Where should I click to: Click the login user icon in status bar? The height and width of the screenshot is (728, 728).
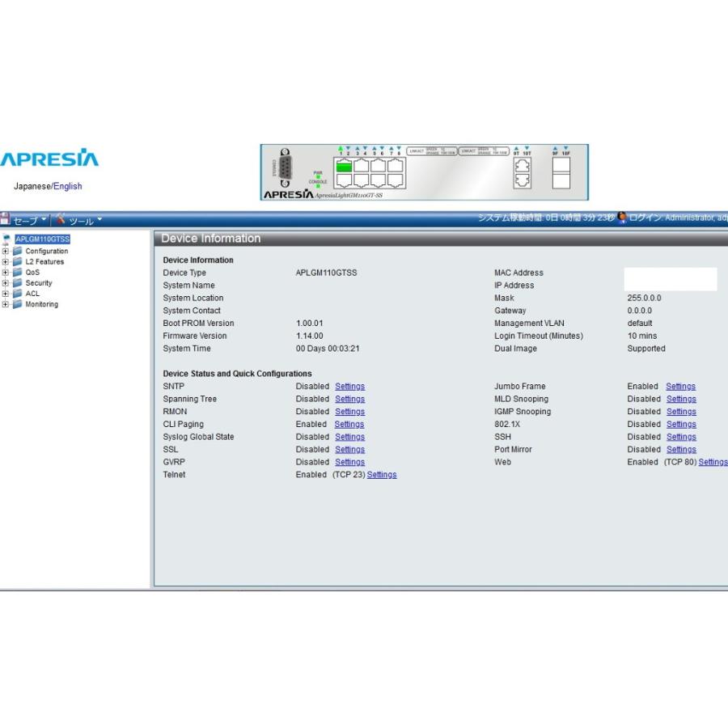[x=622, y=218]
